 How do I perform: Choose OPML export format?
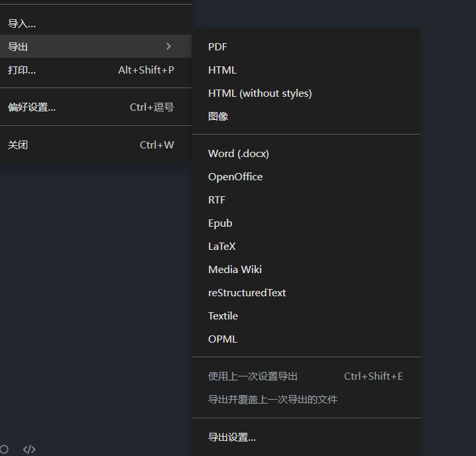pyautogui.click(x=223, y=339)
